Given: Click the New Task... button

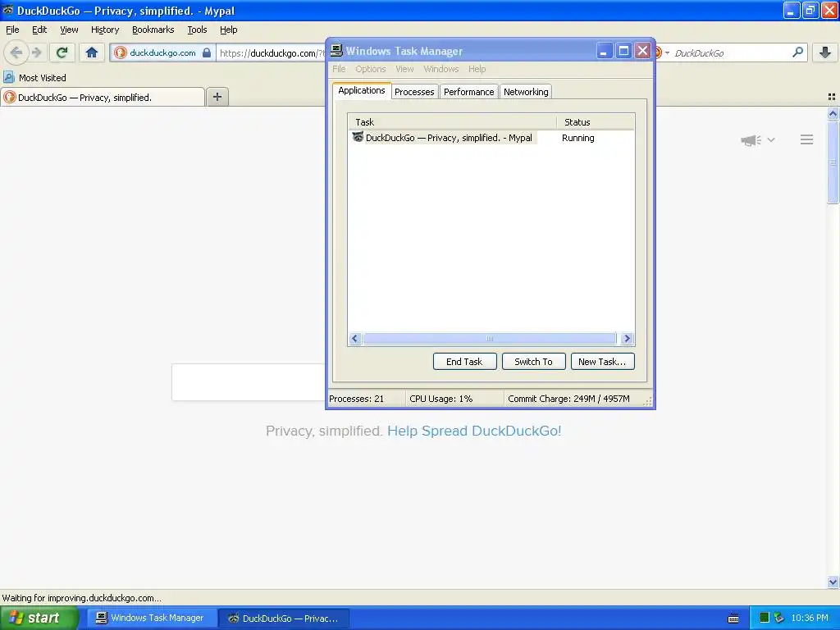Looking at the screenshot, I should (602, 362).
